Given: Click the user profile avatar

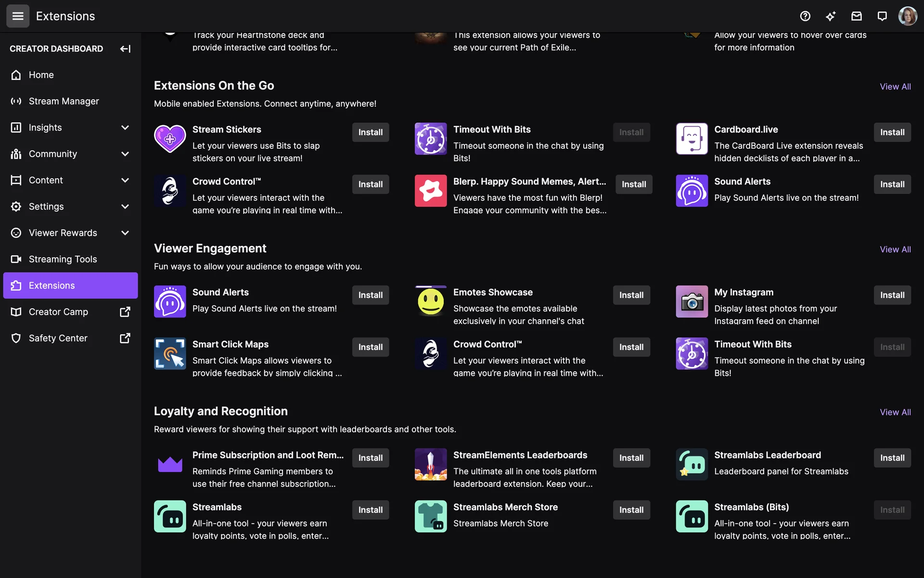Looking at the screenshot, I should click(x=908, y=16).
